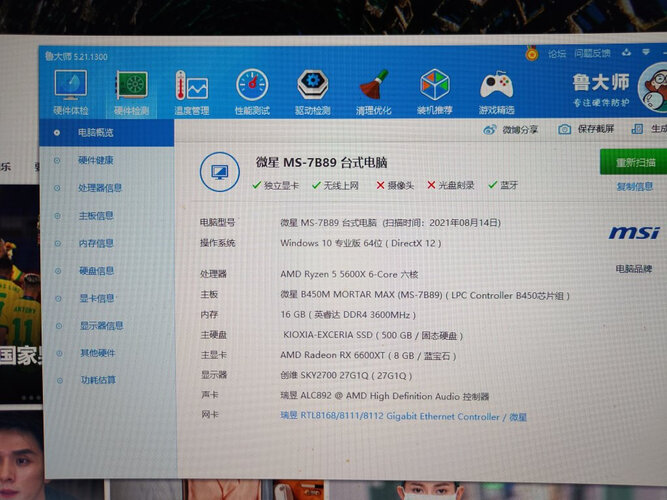
Task: Click the 鲁大师 5.21.1300 title text
Action: tap(76, 57)
